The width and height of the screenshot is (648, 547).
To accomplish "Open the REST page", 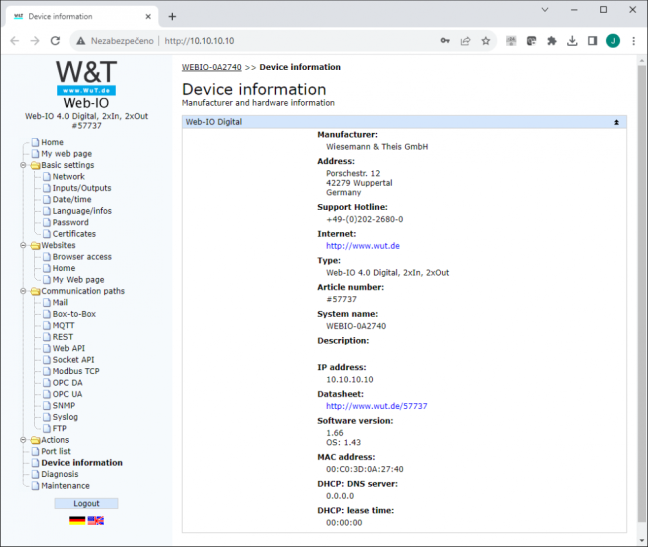I will [62, 337].
